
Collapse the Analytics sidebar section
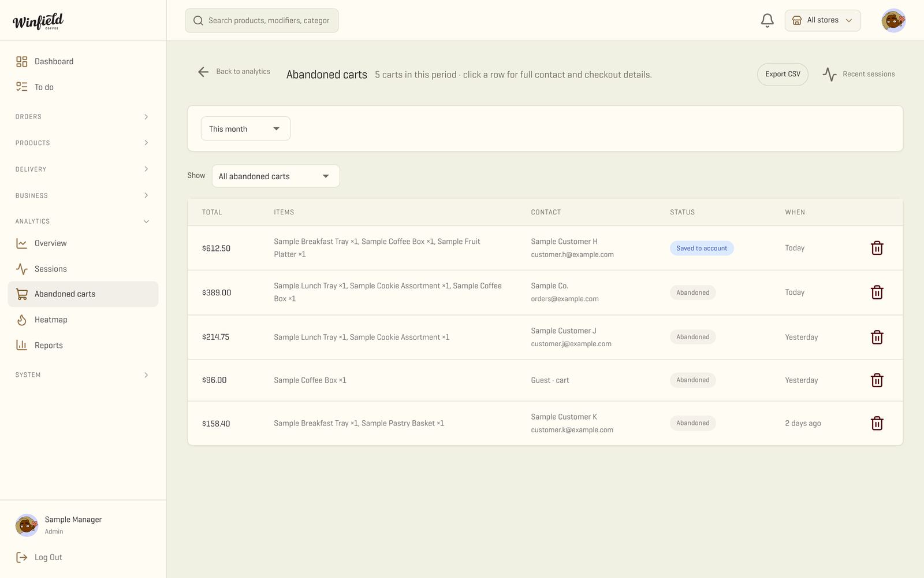coord(83,221)
